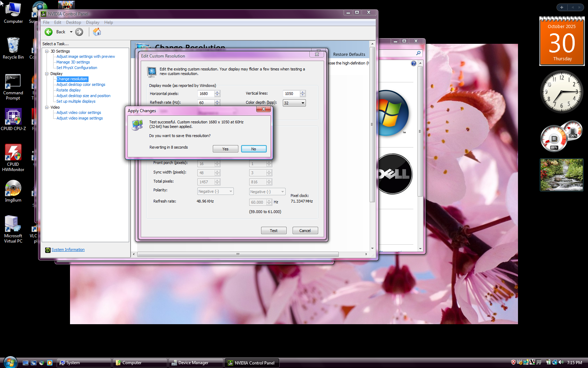The width and height of the screenshot is (588, 368).
Task: Open the Help menu
Action: 108,22
